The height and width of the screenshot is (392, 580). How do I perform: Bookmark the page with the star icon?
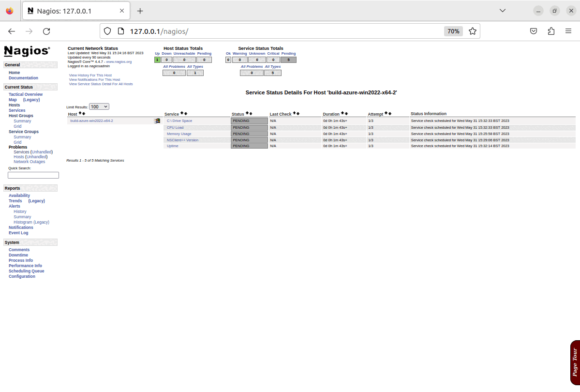pyautogui.click(x=473, y=30)
